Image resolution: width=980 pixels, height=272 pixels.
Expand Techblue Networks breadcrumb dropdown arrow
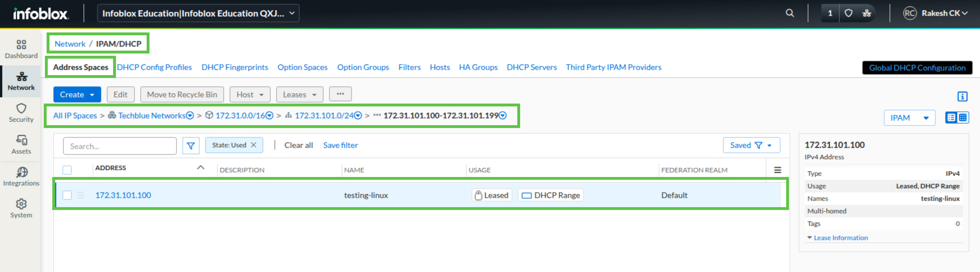[x=190, y=116]
